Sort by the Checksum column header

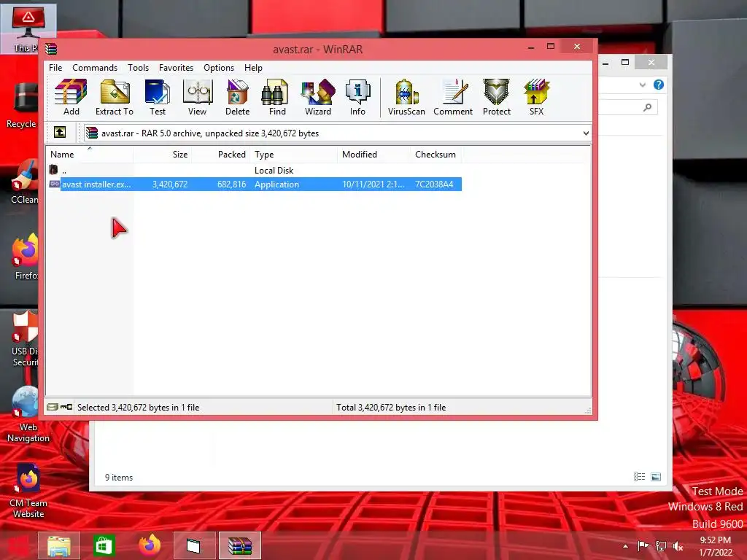pyautogui.click(x=436, y=155)
